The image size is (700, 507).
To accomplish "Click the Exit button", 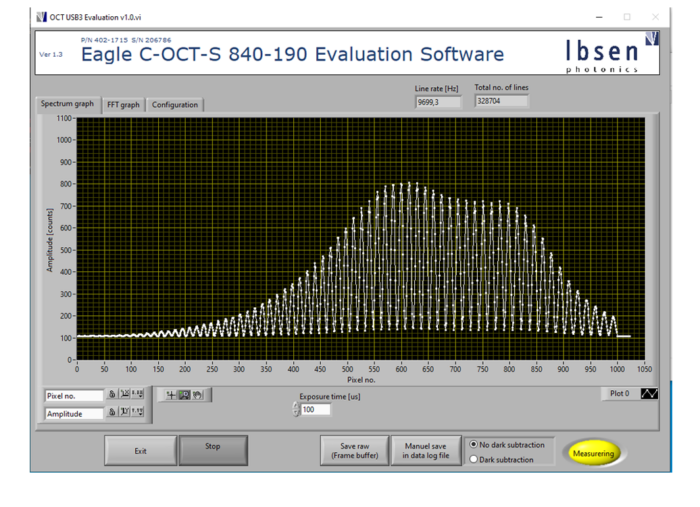I will [x=141, y=451].
